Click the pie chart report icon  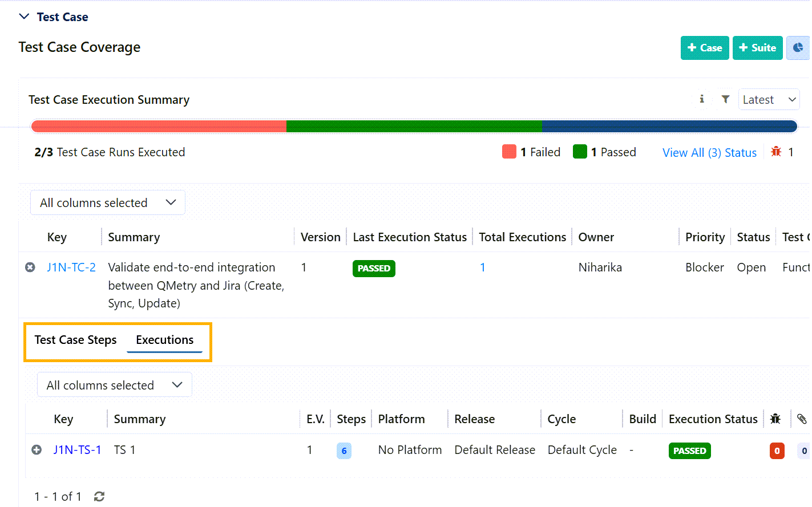(x=798, y=48)
